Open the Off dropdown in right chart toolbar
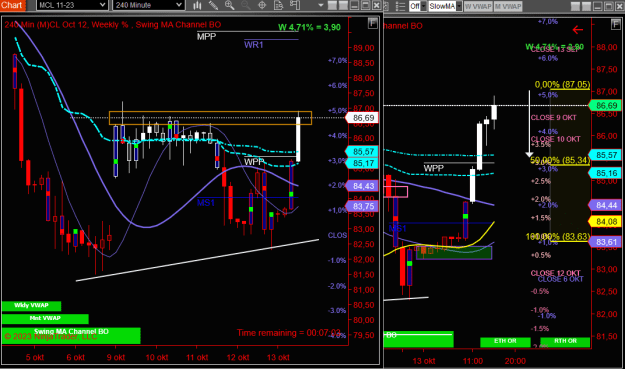This screenshot has width=625, height=369. click(x=418, y=6)
